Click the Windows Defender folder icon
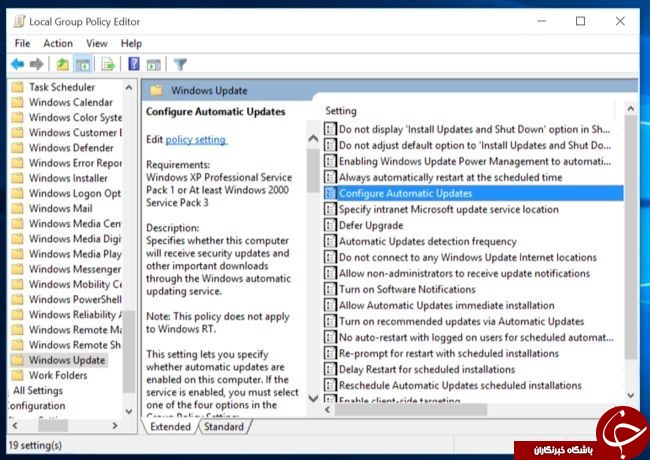650x460 pixels. coord(17,148)
